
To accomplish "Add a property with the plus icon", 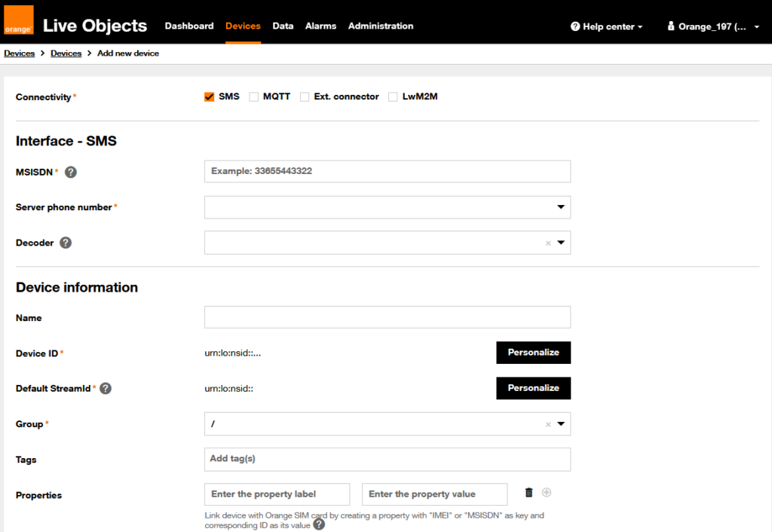I will point(547,493).
